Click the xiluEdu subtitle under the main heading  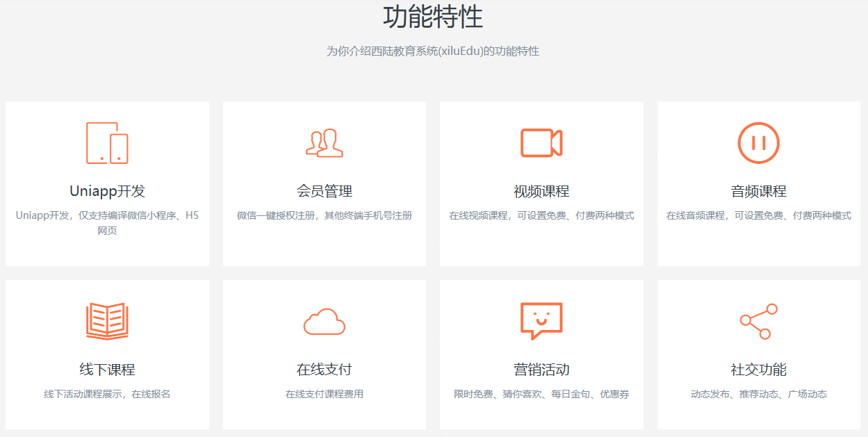pyautogui.click(x=433, y=51)
